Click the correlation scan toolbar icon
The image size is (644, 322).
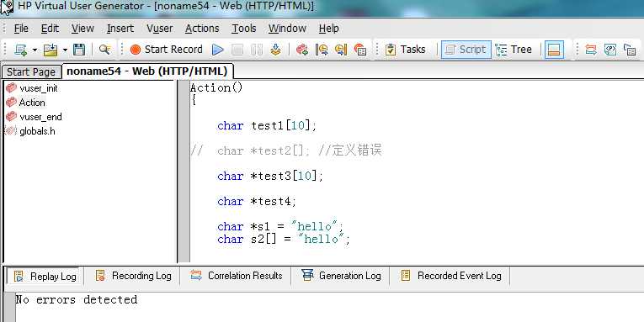click(x=591, y=50)
